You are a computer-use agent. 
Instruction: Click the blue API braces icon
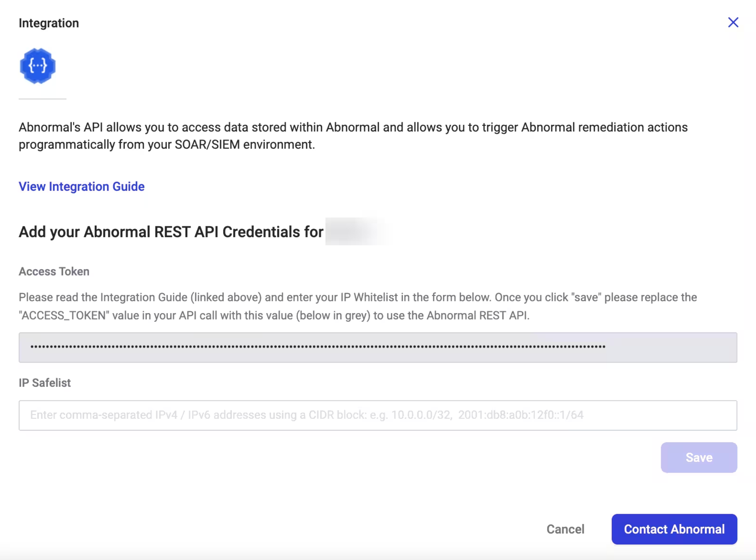click(x=38, y=66)
